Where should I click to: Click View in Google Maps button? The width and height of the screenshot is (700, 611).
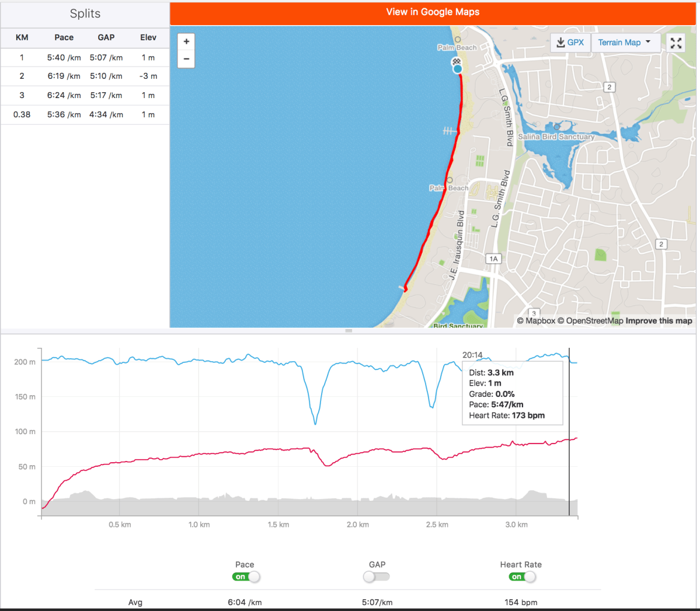tap(432, 12)
